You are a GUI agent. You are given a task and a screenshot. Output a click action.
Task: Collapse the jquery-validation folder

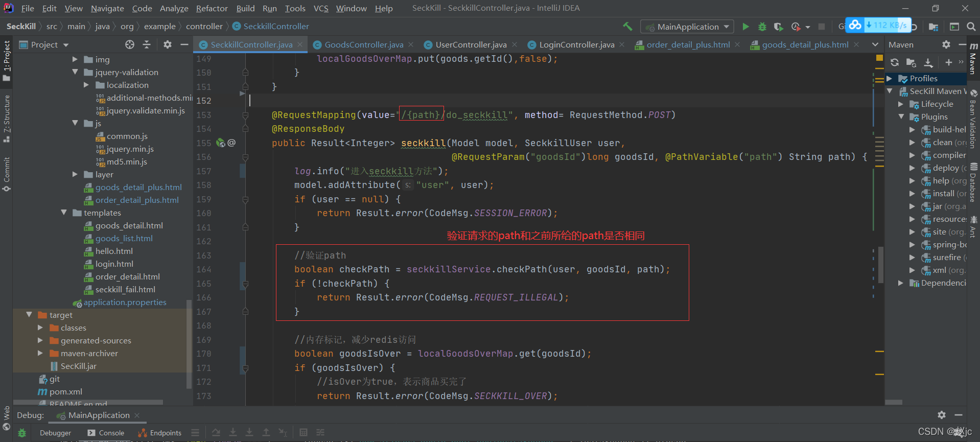75,72
